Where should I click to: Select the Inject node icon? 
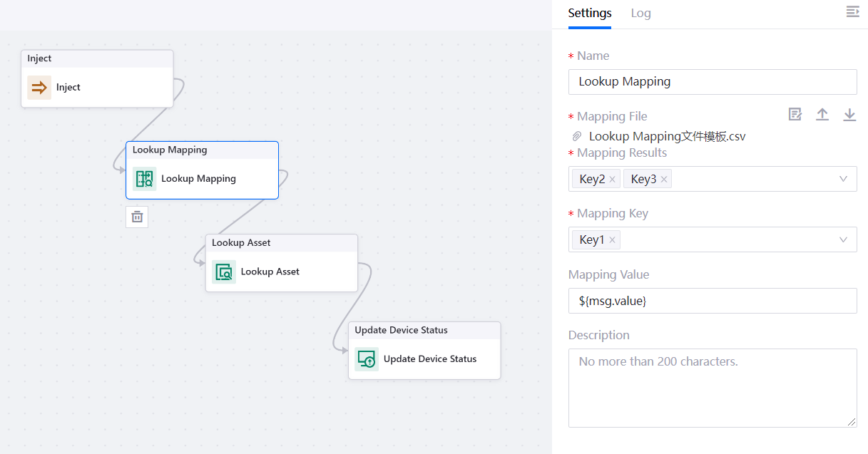pos(39,86)
